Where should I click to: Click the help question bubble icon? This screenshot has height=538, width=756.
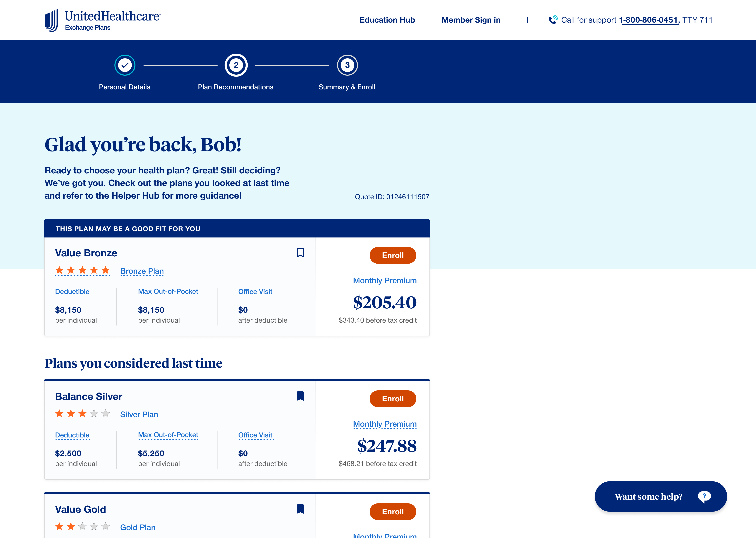(x=704, y=496)
